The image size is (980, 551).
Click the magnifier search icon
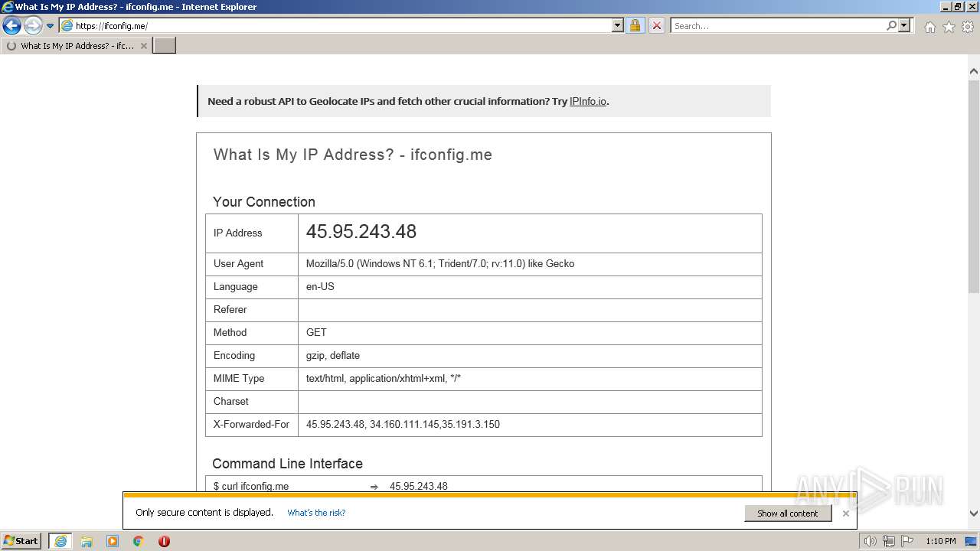pos(891,26)
